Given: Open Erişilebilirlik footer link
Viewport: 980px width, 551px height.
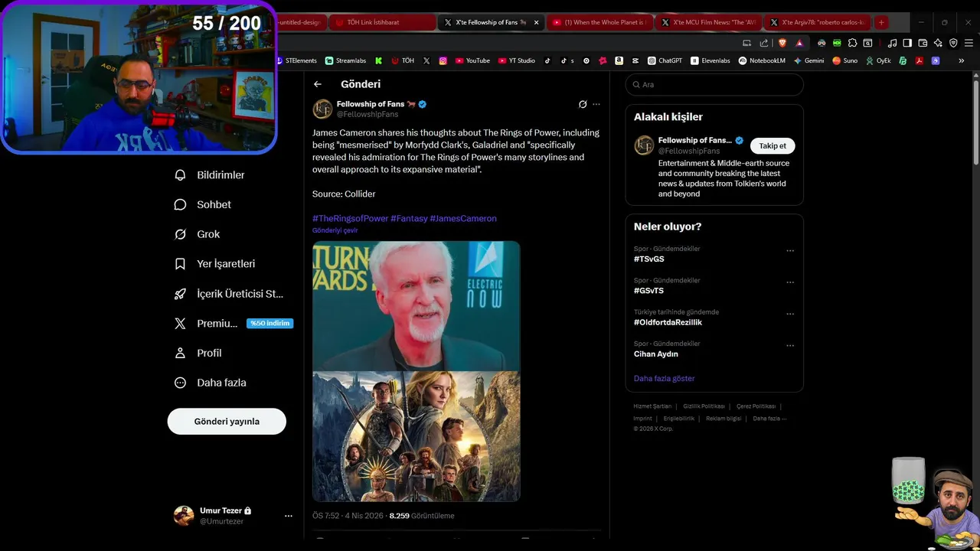Looking at the screenshot, I should [x=679, y=419].
